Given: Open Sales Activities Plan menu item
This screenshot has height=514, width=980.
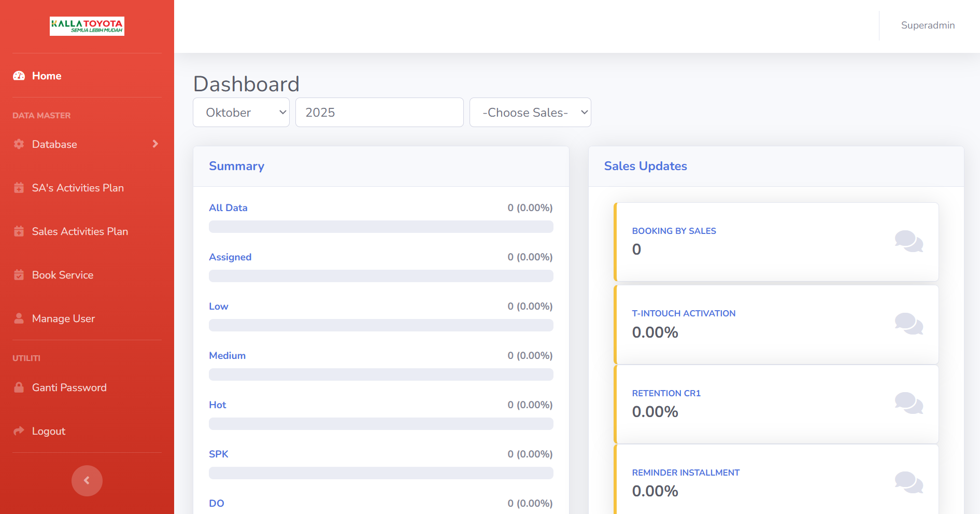Looking at the screenshot, I should click(x=80, y=231).
